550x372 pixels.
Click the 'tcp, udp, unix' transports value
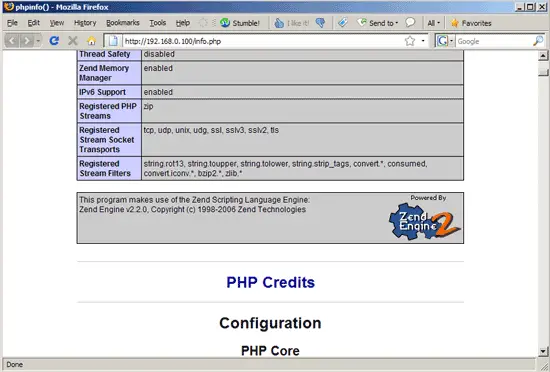coord(211,130)
